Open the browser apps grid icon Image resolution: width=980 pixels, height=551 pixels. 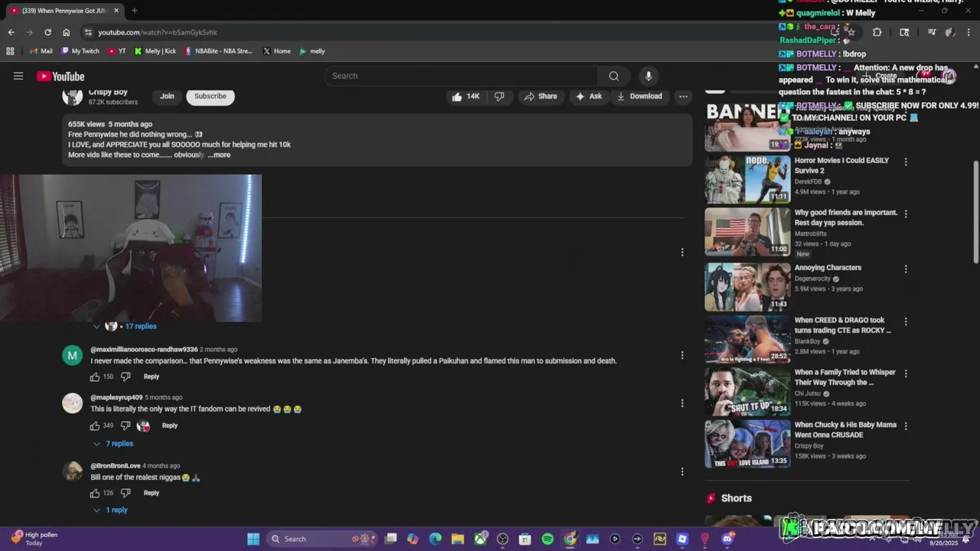click(x=10, y=51)
